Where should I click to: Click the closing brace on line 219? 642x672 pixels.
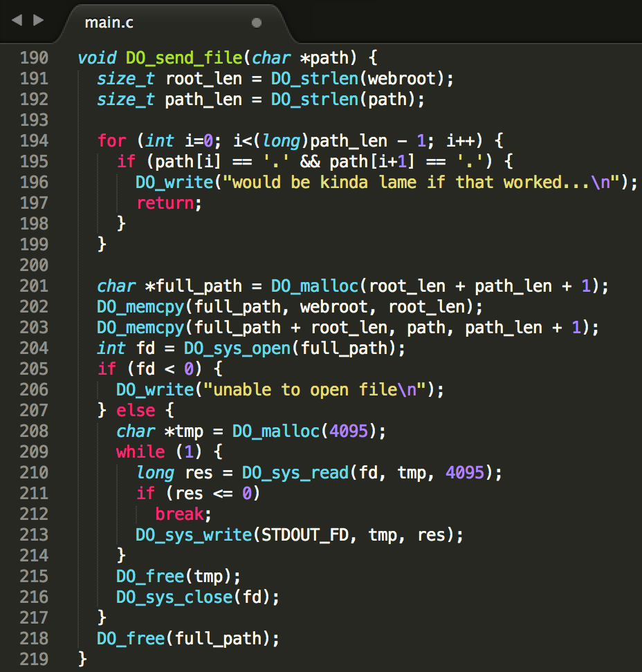82,659
